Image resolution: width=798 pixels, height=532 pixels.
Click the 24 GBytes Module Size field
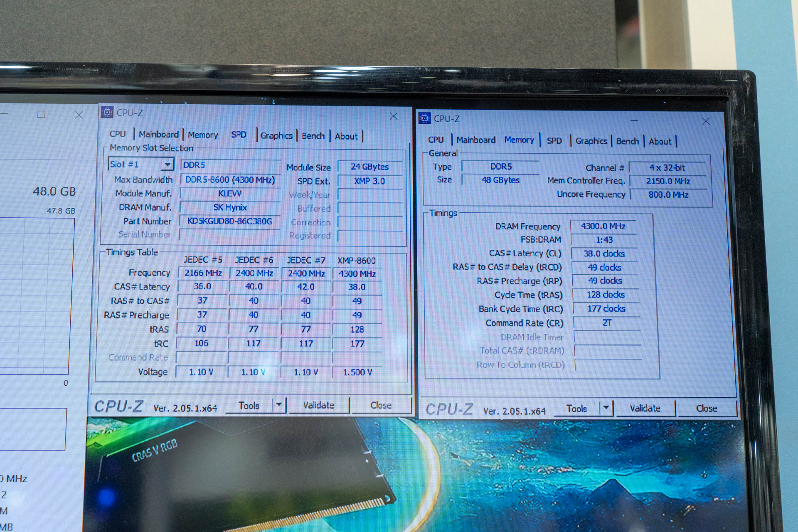pos(370,167)
